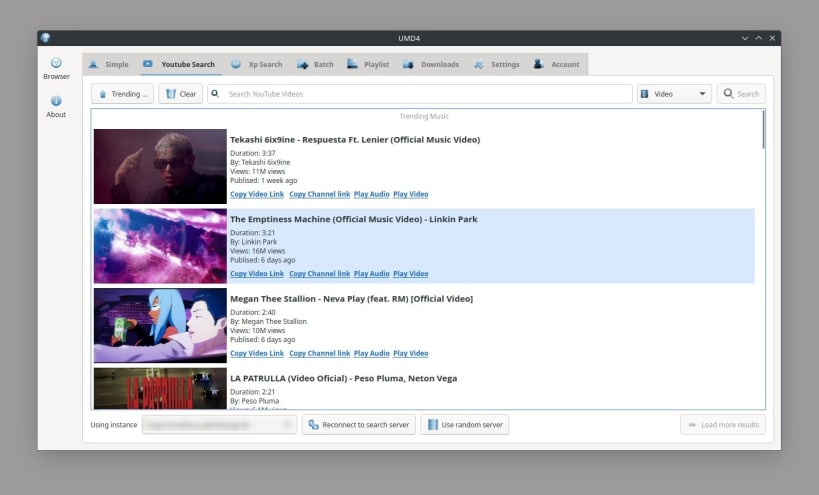Switch to the Youtube Search tab
Viewport: 819px width, 495px height.
coord(179,64)
